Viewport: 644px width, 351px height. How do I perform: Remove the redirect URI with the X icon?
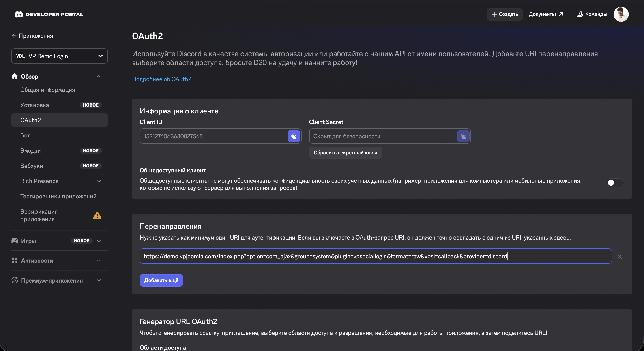(620, 257)
